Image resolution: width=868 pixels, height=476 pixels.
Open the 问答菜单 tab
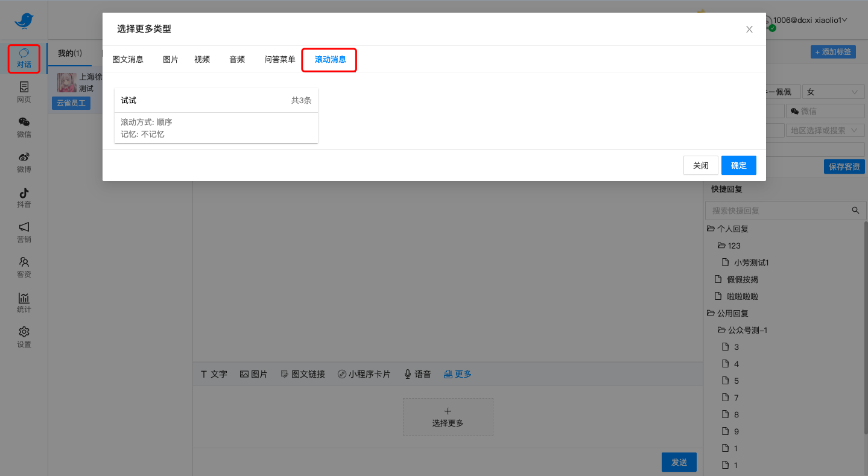tap(279, 59)
